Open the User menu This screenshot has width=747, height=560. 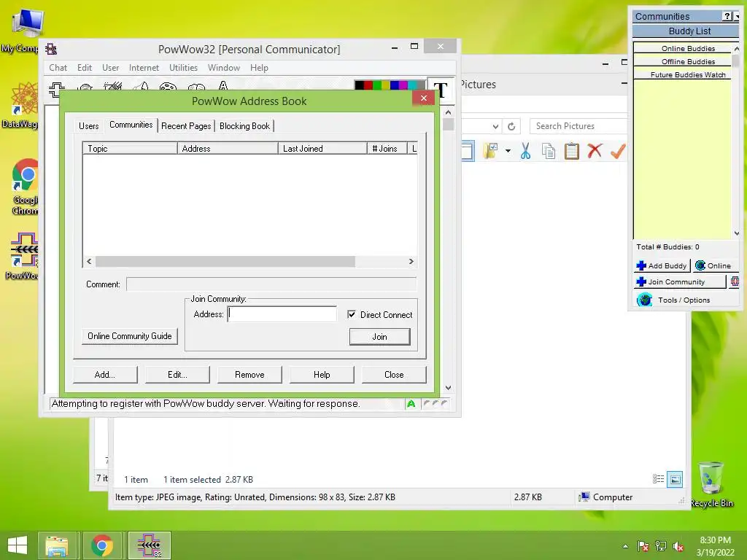(111, 68)
